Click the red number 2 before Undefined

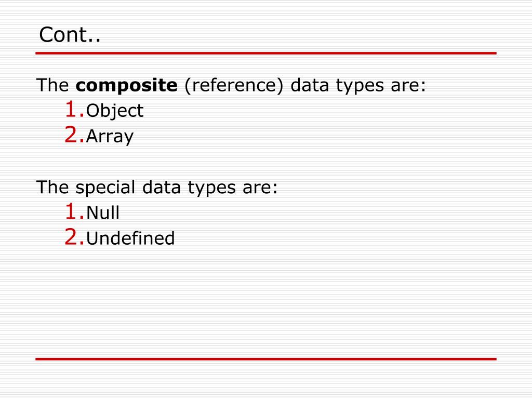coord(72,237)
